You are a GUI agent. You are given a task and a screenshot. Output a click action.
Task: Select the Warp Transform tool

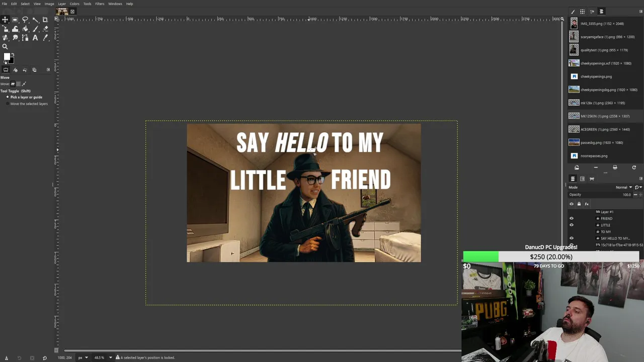click(x=15, y=29)
